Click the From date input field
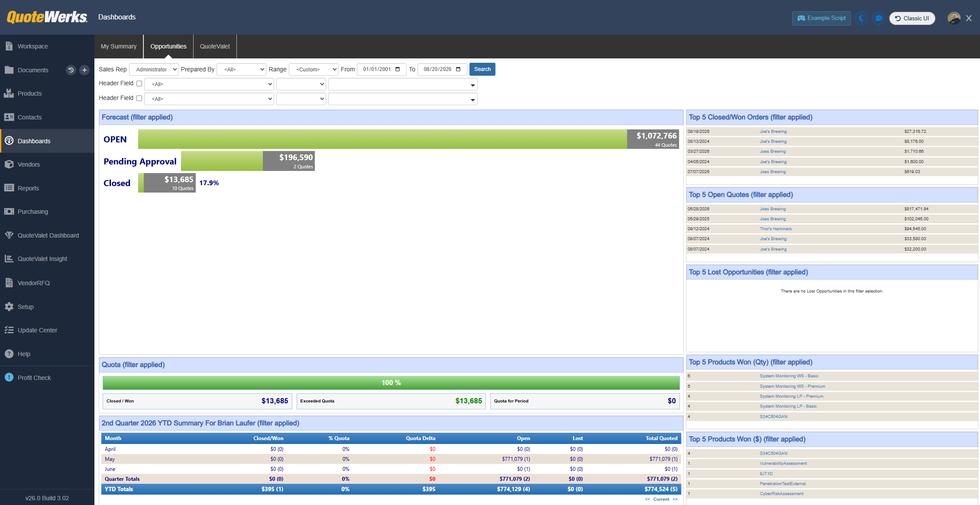The height and width of the screenshot is (505, 980). pyautogui.click(x=382, y=69)
